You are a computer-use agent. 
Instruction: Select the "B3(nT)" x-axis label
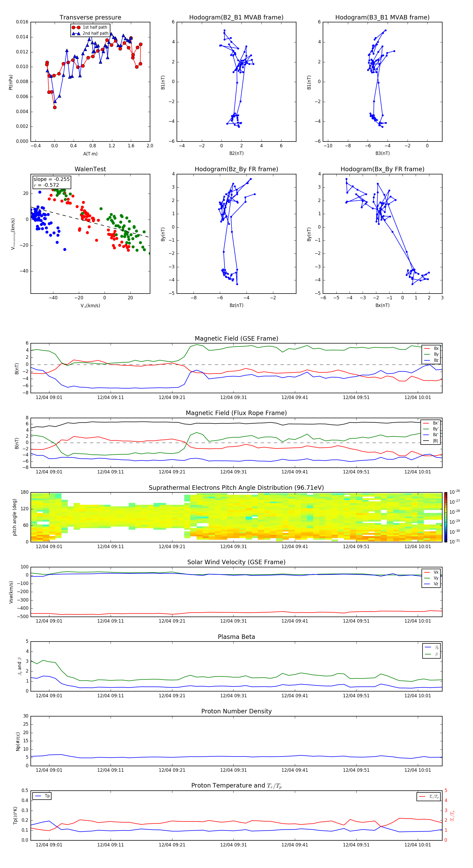tap(382, 153)
